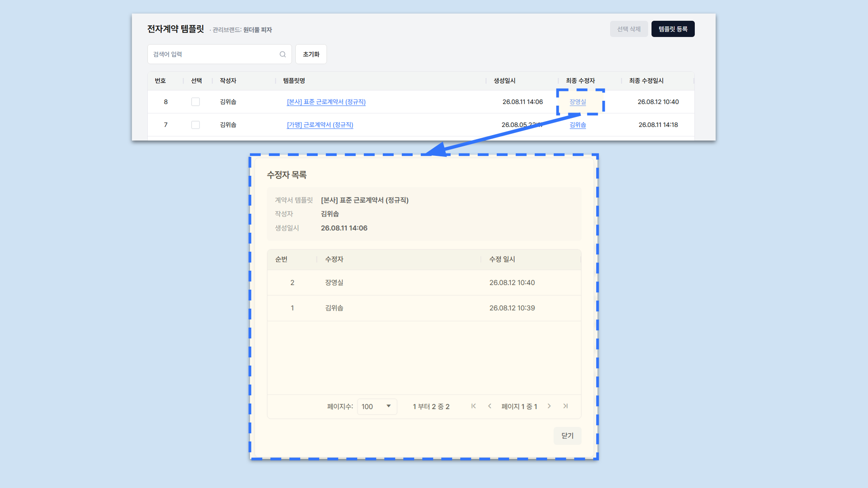Select dialog row with modifier 김위솜
This screenshot has width=868, height=488.
click(x=424, y=308)
